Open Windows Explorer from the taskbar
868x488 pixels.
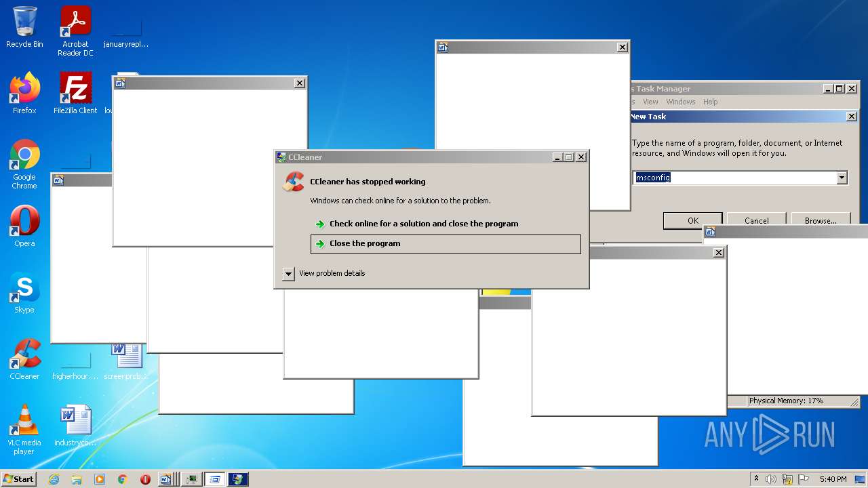click(77, 479)
